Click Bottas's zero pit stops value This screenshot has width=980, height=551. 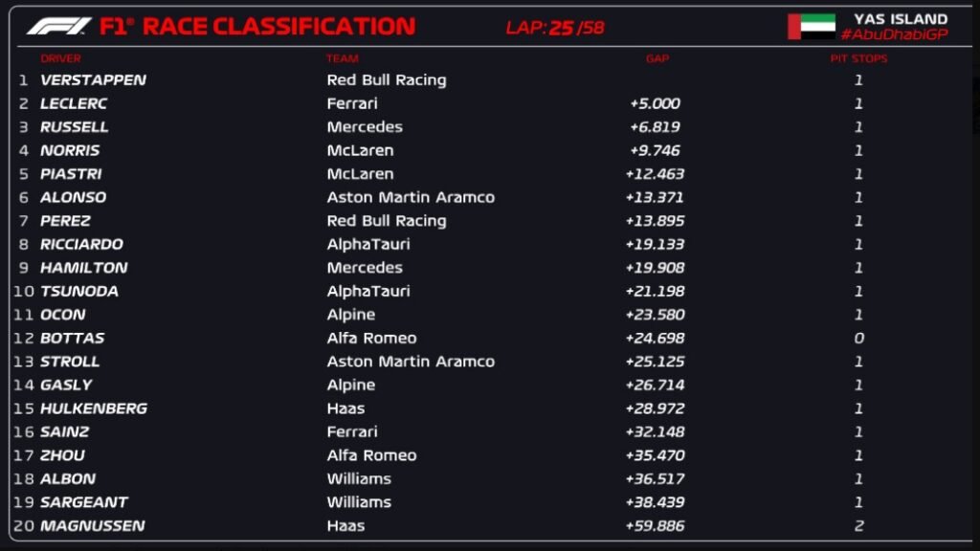858,338
